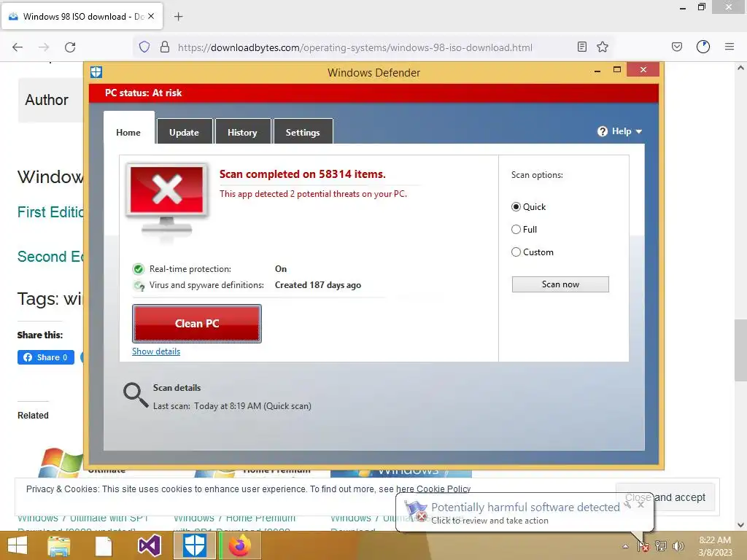Screen dimensions: 747x560
Task: Click the Scan details magnifier icon
Action: coord(136,395)
